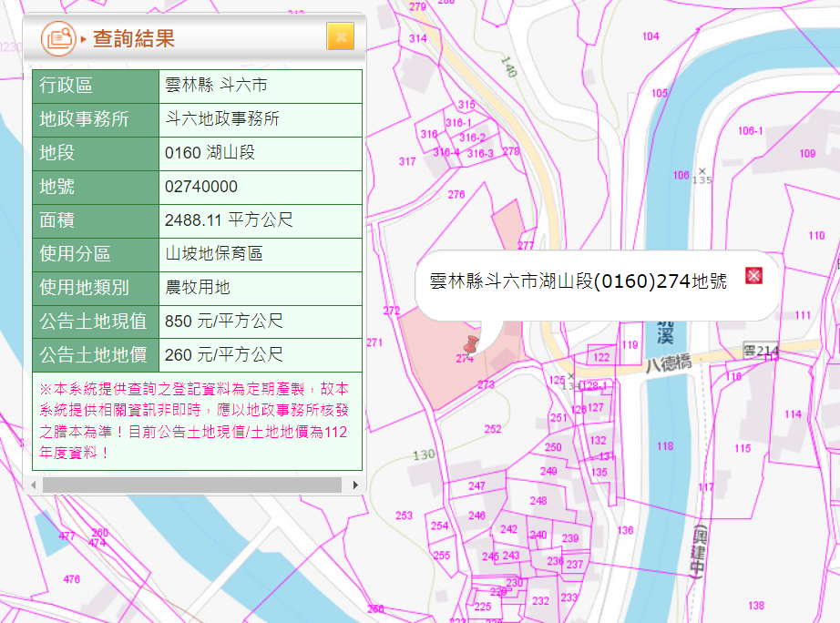Select parcel 317 on the map
The width and height of the screenshot is (840, 623).
point(407,162)
